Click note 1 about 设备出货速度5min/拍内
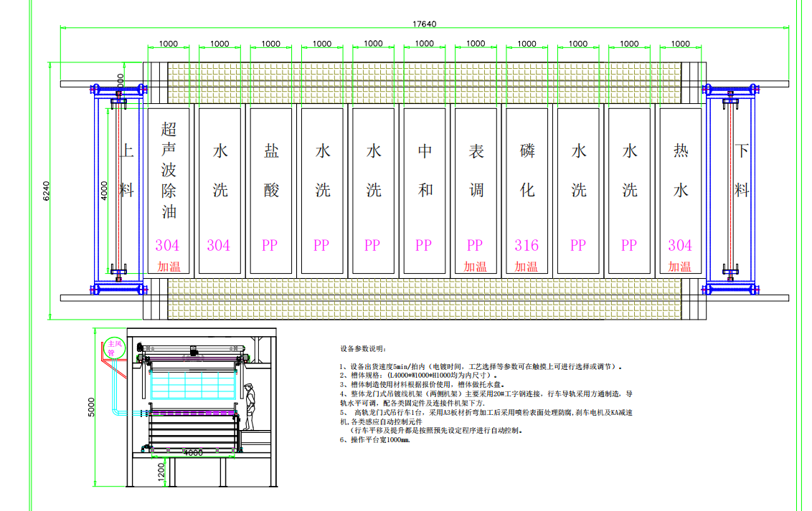Viewport: 812px width, 511px height. (x=481, y=366)
